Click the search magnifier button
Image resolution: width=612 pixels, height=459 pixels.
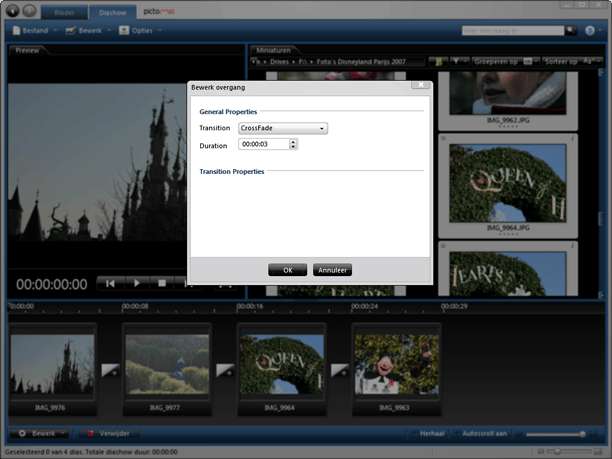pos(571,30)
